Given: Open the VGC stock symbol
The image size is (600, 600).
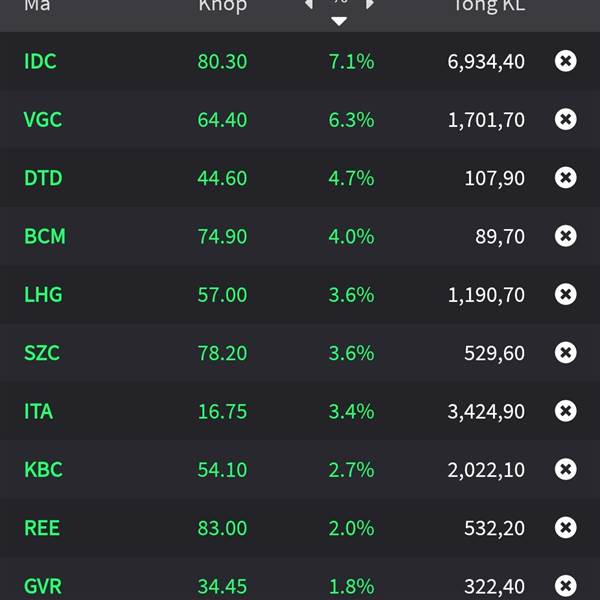Looking at the screenshot, I should click(42, 120).
